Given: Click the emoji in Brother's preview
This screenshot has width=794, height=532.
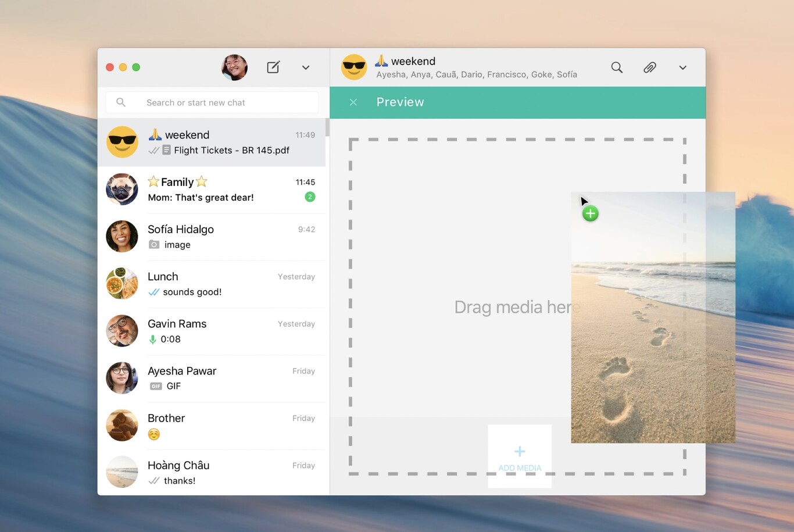Looking at the screenshot, I should click(x=153, y=434).
